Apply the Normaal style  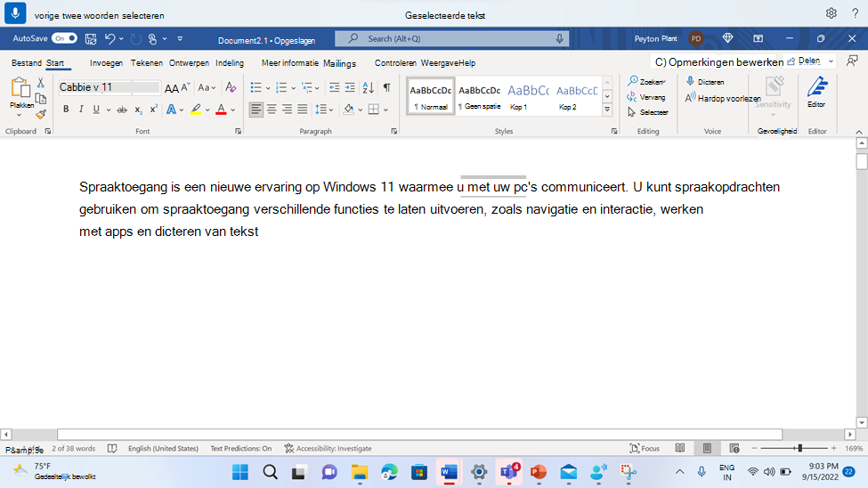(431, 96)
